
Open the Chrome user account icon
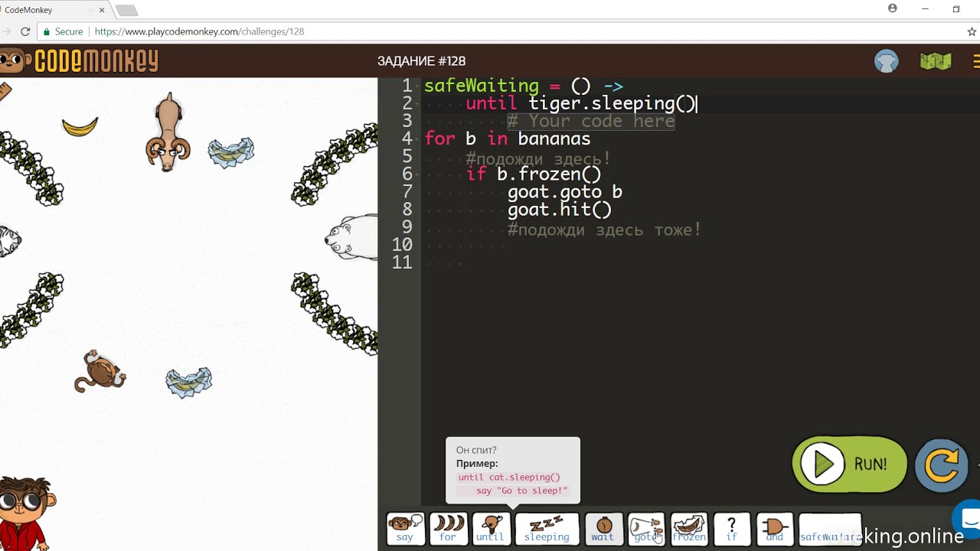coord(893,8)
